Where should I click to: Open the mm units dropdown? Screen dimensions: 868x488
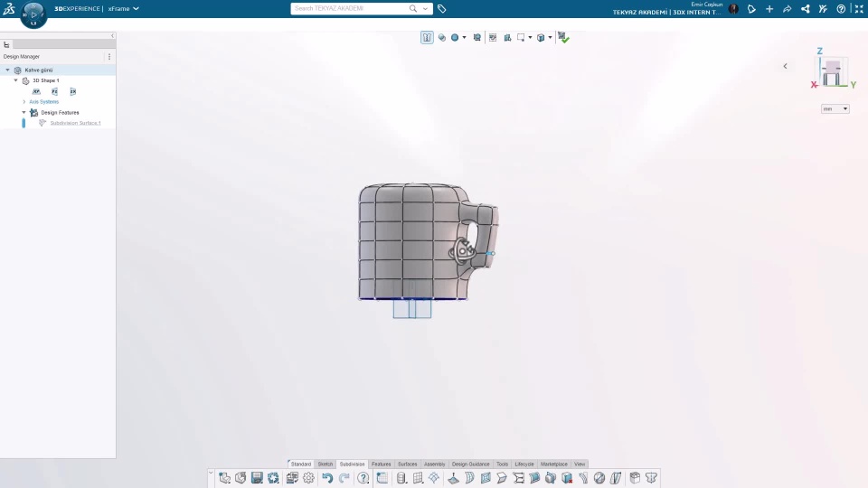coord(835,109)
